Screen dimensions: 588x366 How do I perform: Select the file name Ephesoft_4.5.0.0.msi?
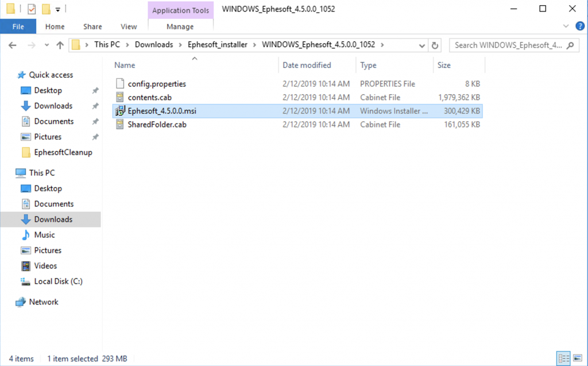click(x=162, y=111)
